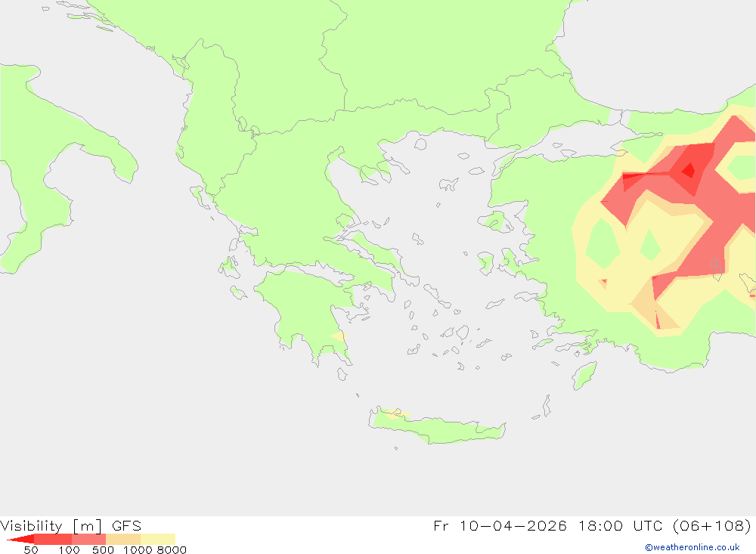This screenshot has width=756, height=554.
Task: Click the orange 500–1000 m legend swatch
Action: point(123,539)
